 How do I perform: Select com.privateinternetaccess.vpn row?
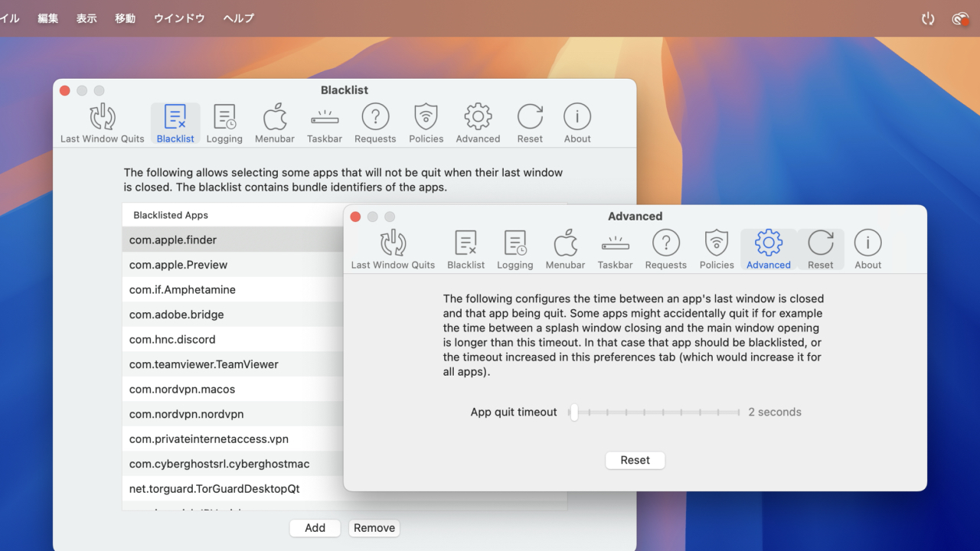pyautogui.click(x=233, y=439)
